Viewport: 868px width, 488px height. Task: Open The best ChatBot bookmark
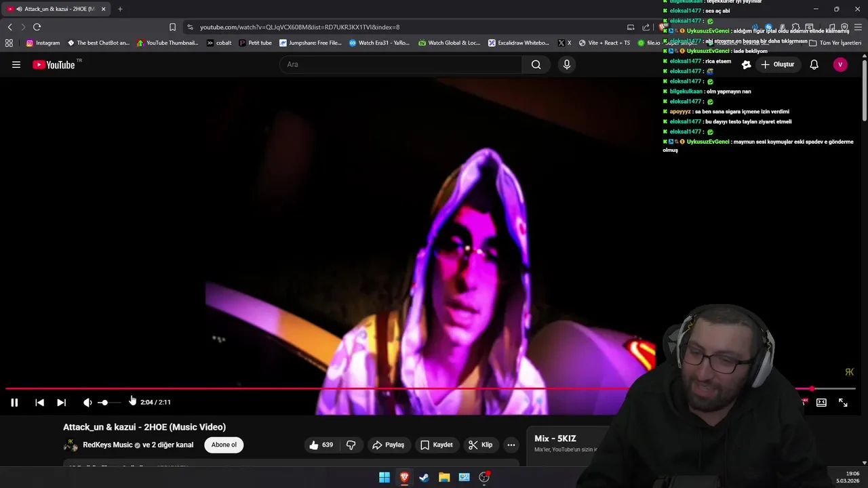(x=98, y=43)
